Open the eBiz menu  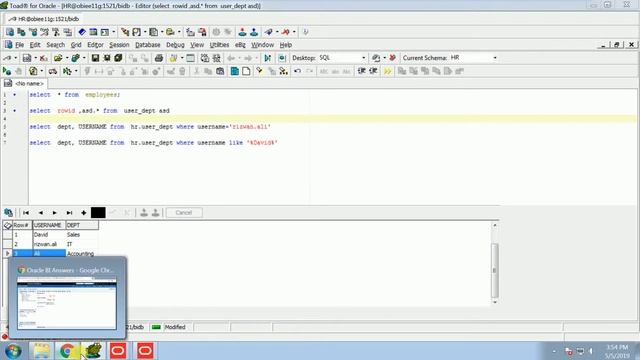240,45
